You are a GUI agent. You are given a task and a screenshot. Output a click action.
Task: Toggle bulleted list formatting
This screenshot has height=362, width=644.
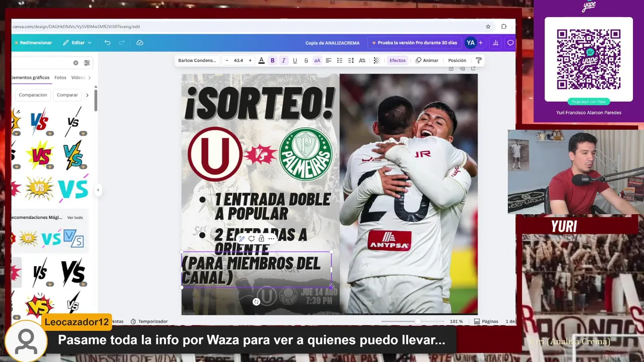point(340,60)
